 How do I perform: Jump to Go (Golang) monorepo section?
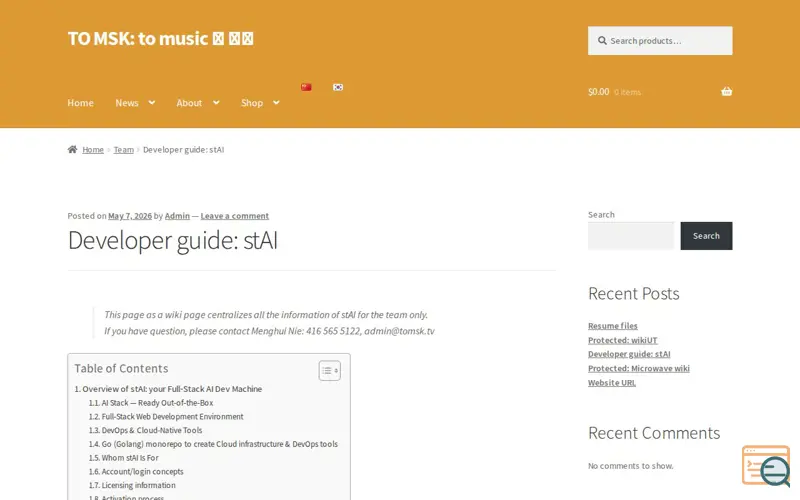click(x=213, y=444)
